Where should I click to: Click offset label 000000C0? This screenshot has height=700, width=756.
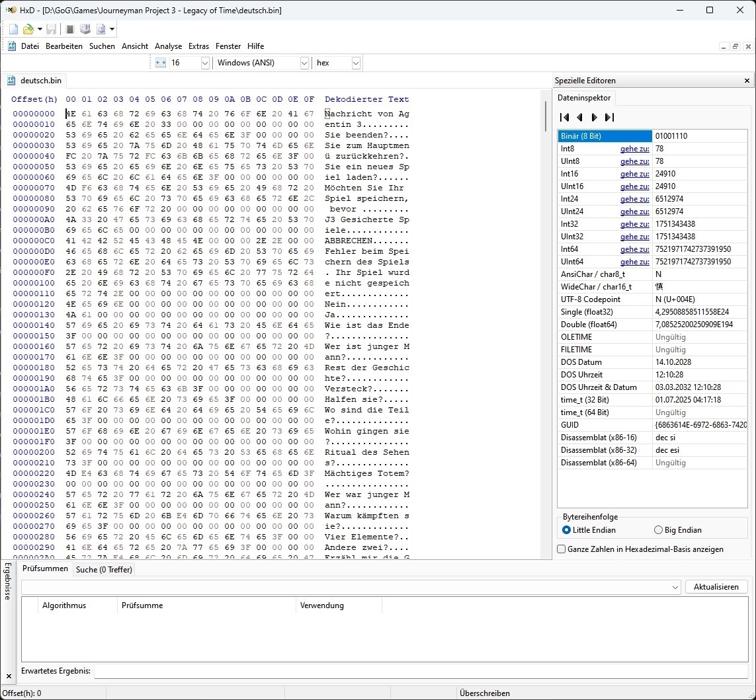click(x=34, y=241)
